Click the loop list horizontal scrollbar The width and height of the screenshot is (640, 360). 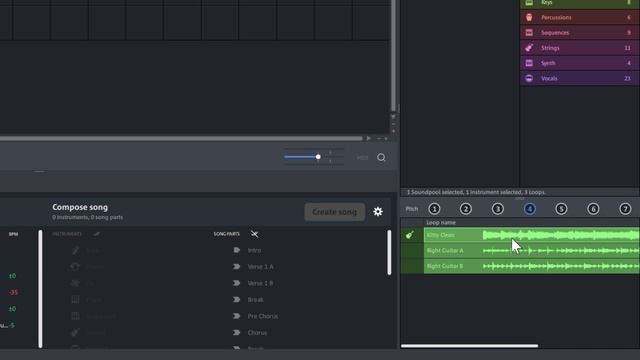[469, 346]
